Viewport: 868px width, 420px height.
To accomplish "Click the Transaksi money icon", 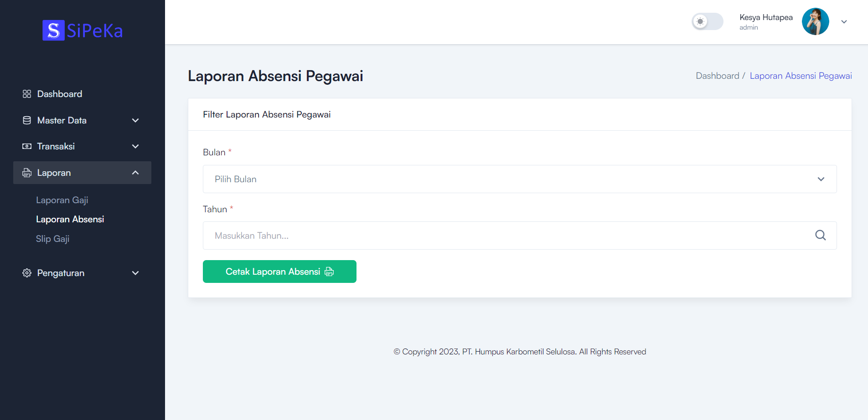I will tap(26, 146).
